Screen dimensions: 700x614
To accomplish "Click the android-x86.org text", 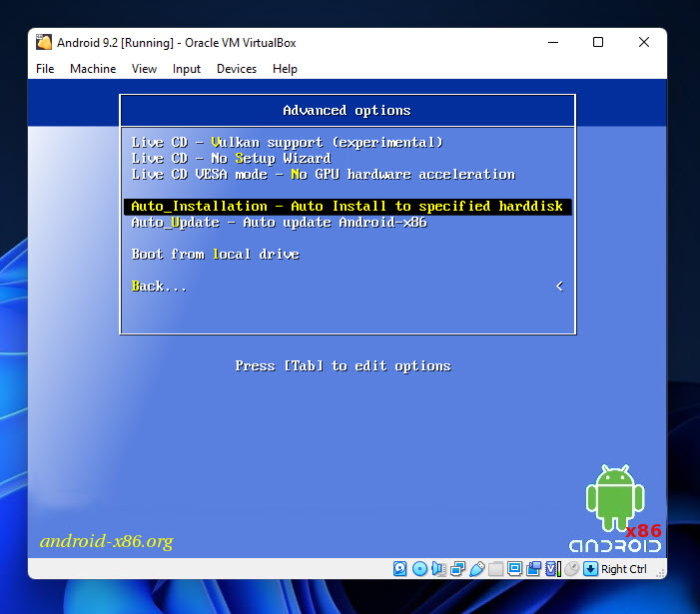I will coord(107,541).
